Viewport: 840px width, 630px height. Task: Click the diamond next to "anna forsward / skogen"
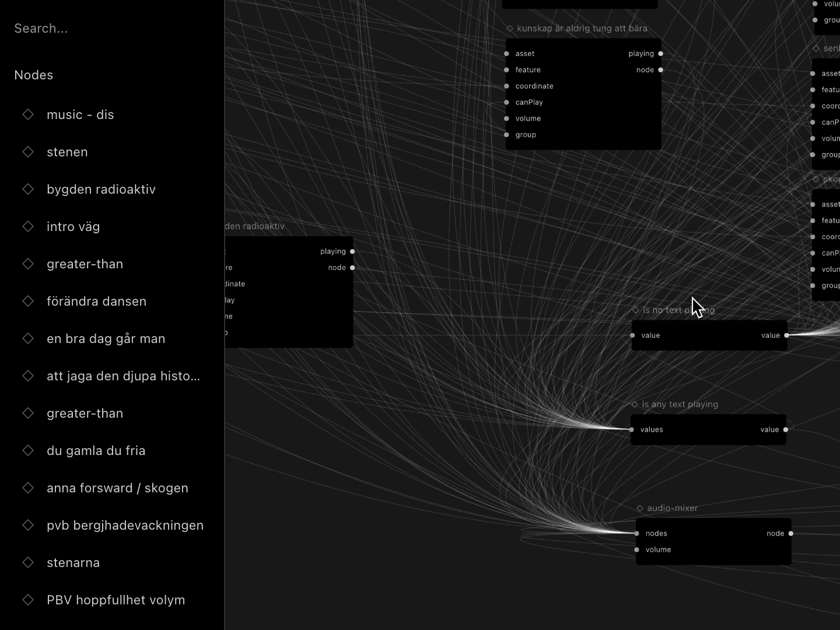(x=28, y=488)
